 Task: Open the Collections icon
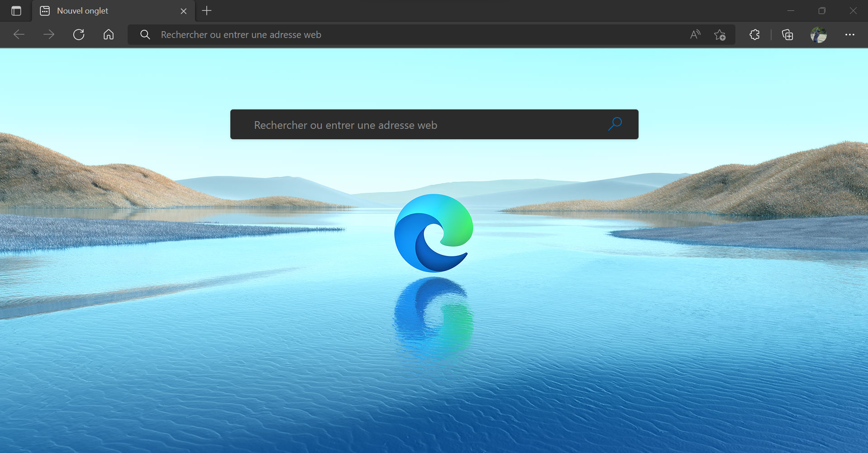[x=787, y=34]
